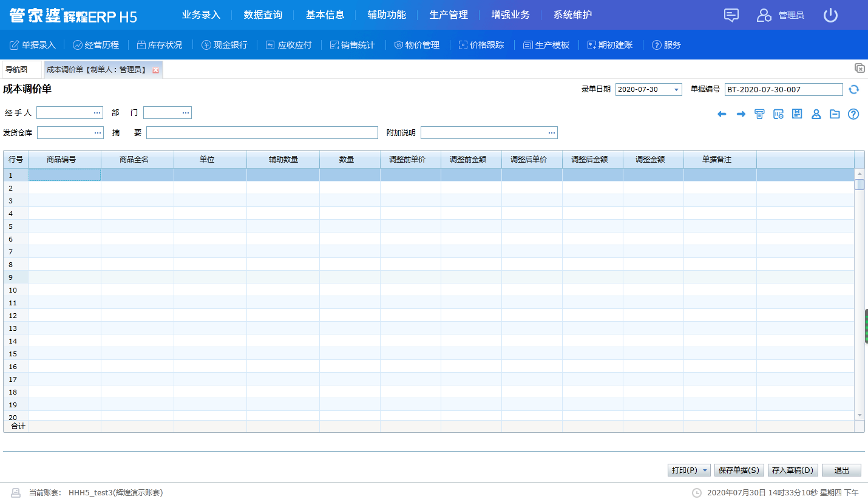This screenshot has width=868, height=502.
Task: Switch to the 导航图 tab
Action: [x=22, y=70]
